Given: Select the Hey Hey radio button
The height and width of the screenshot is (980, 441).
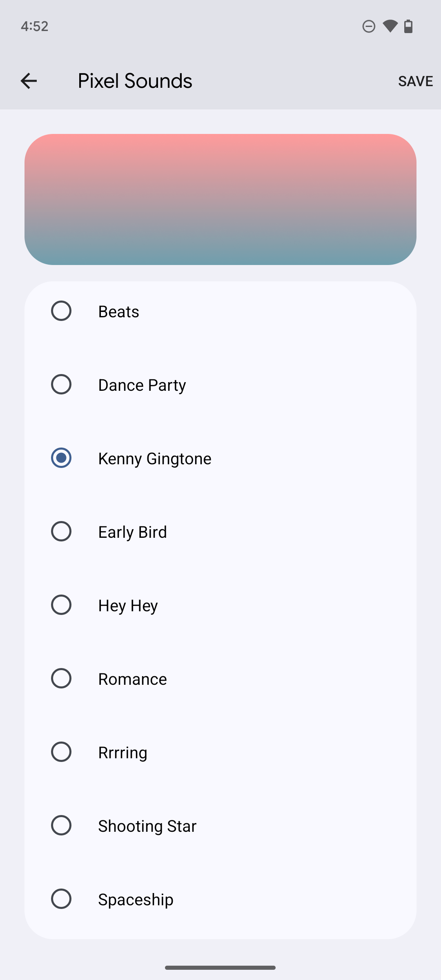Looking at the screenshot, I should pos(61,605).
